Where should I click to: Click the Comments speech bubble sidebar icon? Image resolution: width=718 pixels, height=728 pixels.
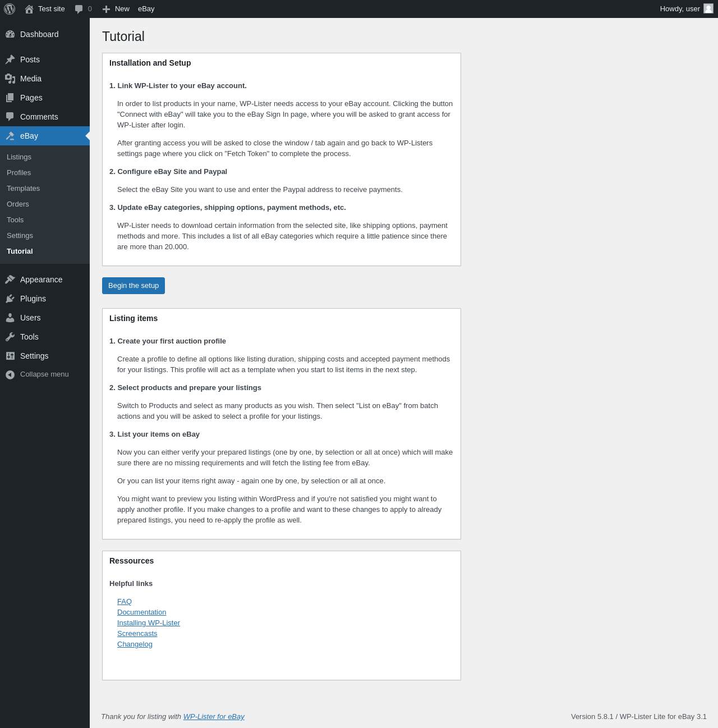[10, 117]
